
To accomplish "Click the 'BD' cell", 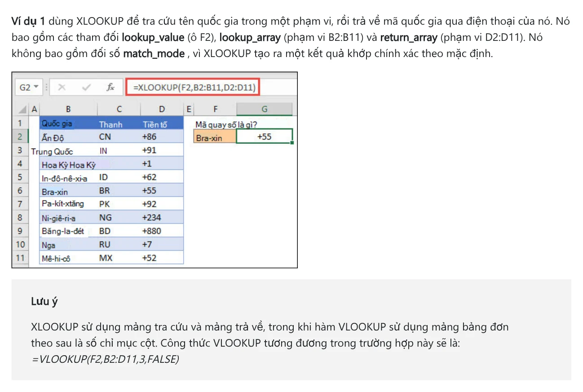I will tap(119, 231).
